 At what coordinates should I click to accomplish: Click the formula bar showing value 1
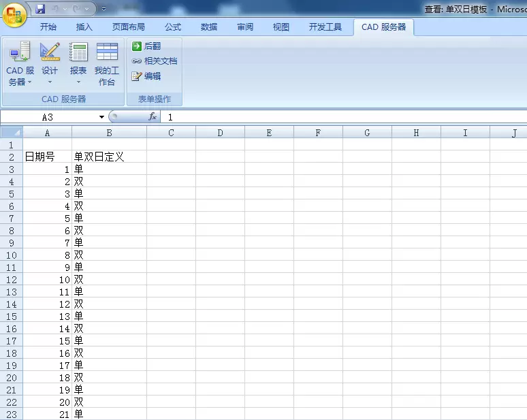click(340, 117)
